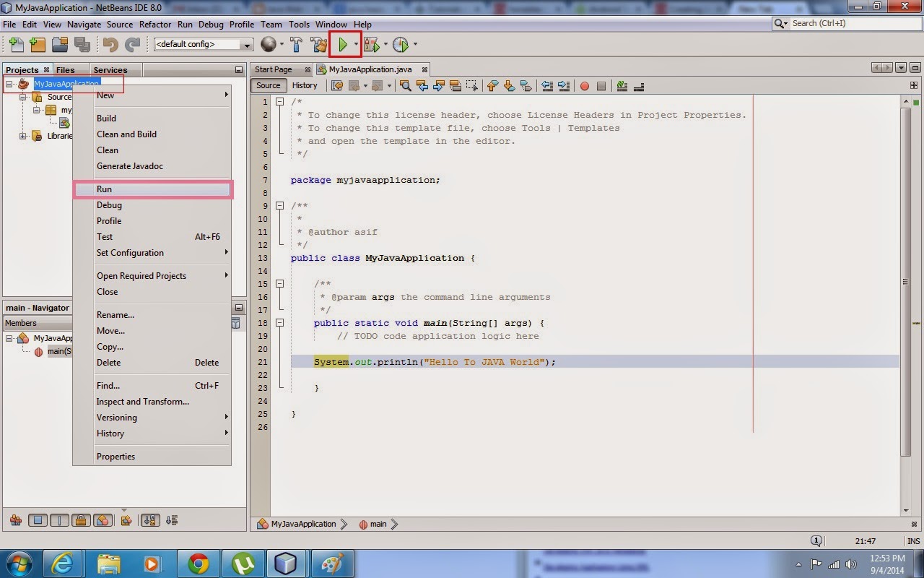
Task: Click the New Project toolbar icon
Action: 38,45
